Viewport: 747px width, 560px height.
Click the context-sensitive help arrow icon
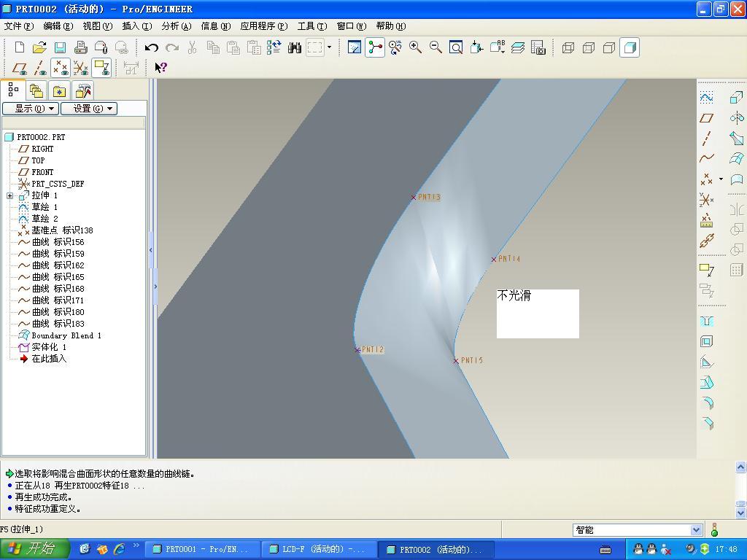pyautogui.click(x=160, y=67)
